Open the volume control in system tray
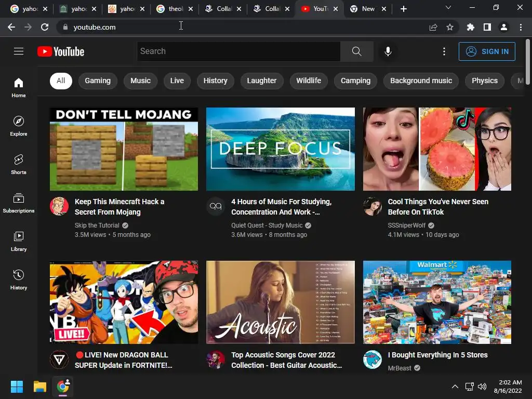Viewport: 532px width, 399px height. point(482,387)
